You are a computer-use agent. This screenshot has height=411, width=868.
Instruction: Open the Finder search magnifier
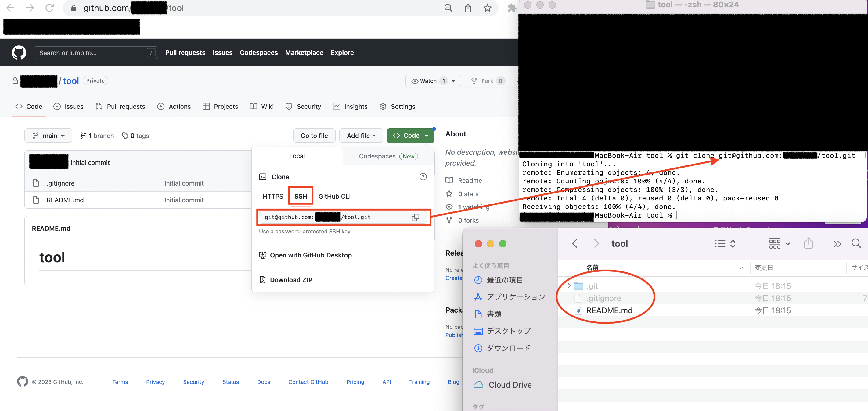pyautogui.click(x=856, y=243)
